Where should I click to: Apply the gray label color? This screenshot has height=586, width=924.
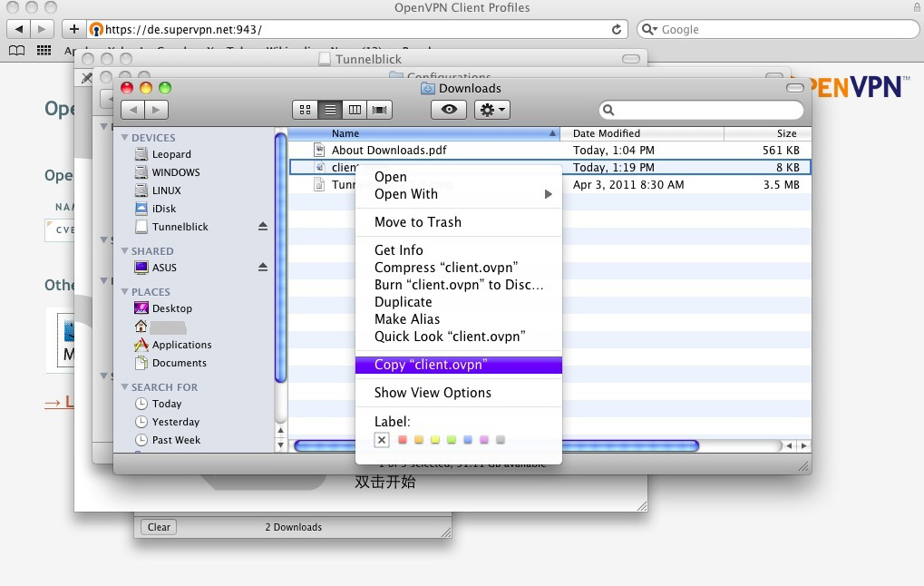click(x=501, y=440)
